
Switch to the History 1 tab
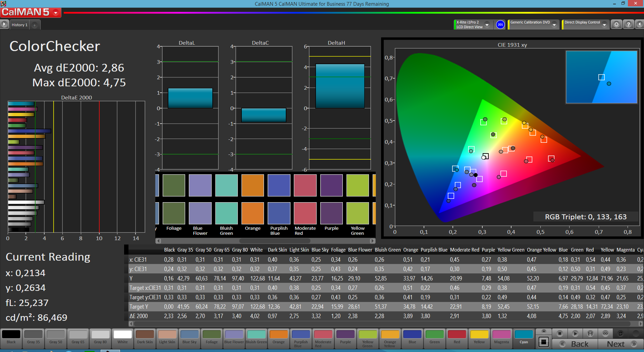(x=19, y=25)
